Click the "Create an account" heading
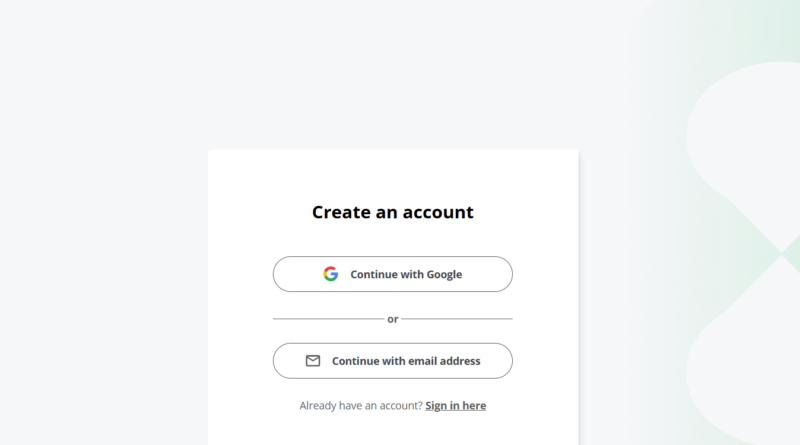 point(392,212)
